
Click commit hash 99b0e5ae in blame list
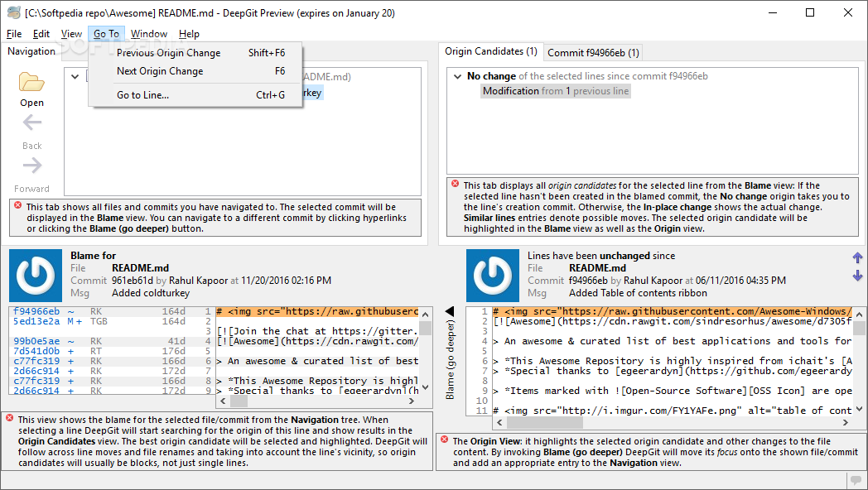click(x=36, y=341)
